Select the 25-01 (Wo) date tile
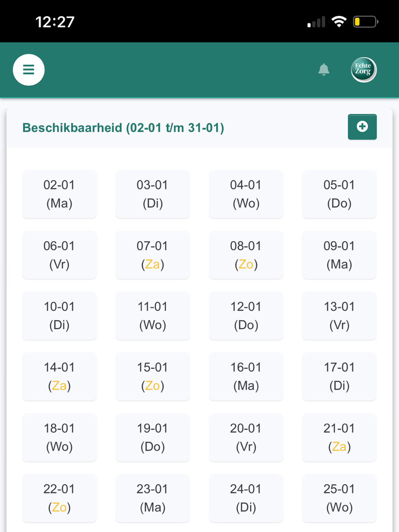Image resolution: width=399 pixels, height=532 pixels. pos(339,498)
